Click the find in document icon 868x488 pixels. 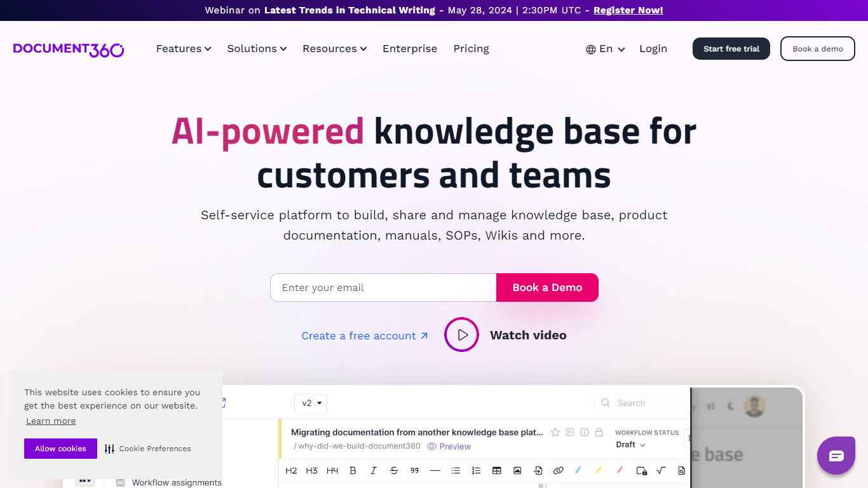click(681, 471)
